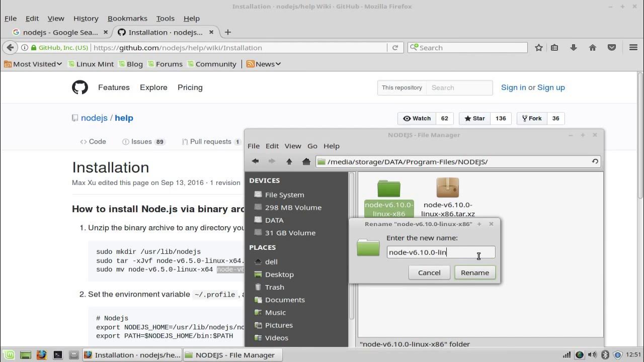
Task: Open Firefox History menu
Action: (x=86, y=18)
